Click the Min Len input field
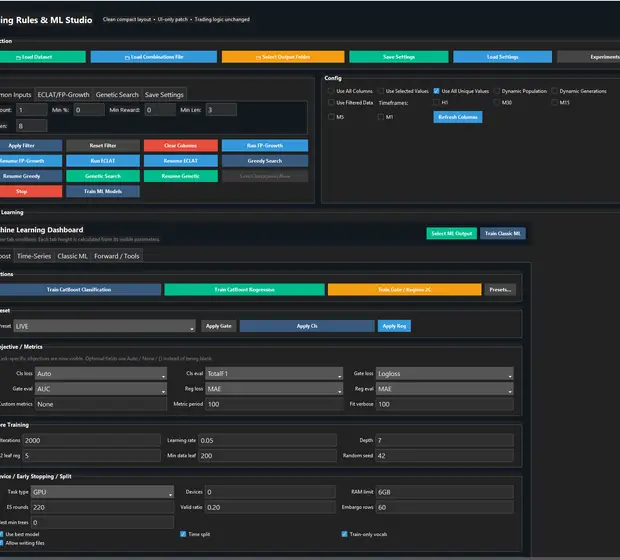620x560 pixels. pyautogui.click(x=221, y=110)
